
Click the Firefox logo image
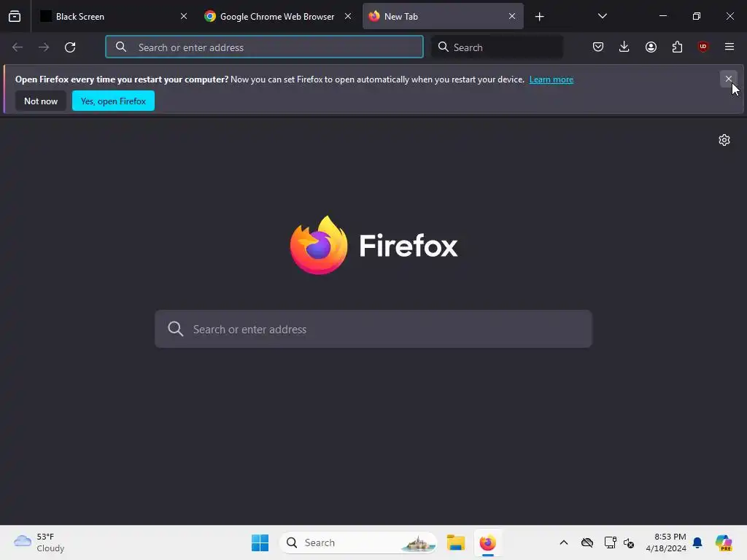pyautogui.click(x=319, y=245)
